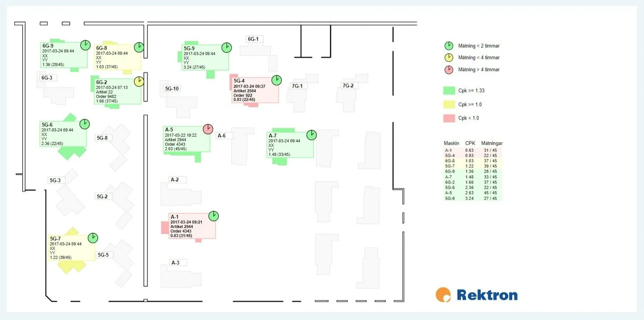
Task: Click the clock icon on machine 5G-7
Action: [x=93, y=238]
